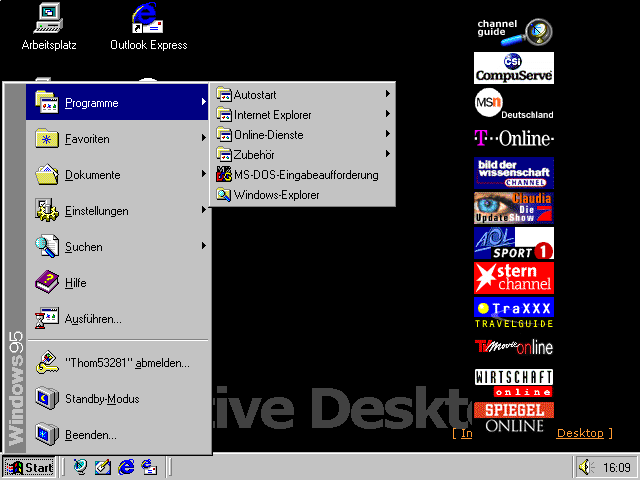
Task: Open the MSN Deutschland channel
Action: tap(514, 103)
